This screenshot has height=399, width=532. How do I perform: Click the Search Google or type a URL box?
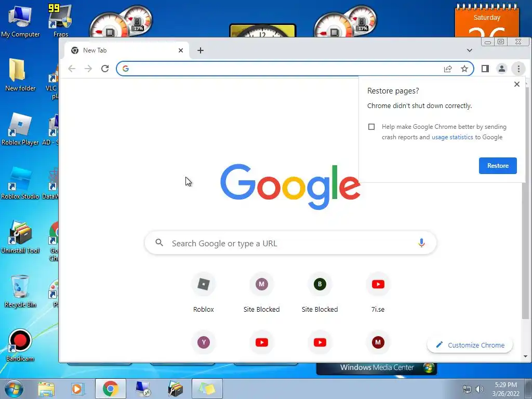[290, 243]
